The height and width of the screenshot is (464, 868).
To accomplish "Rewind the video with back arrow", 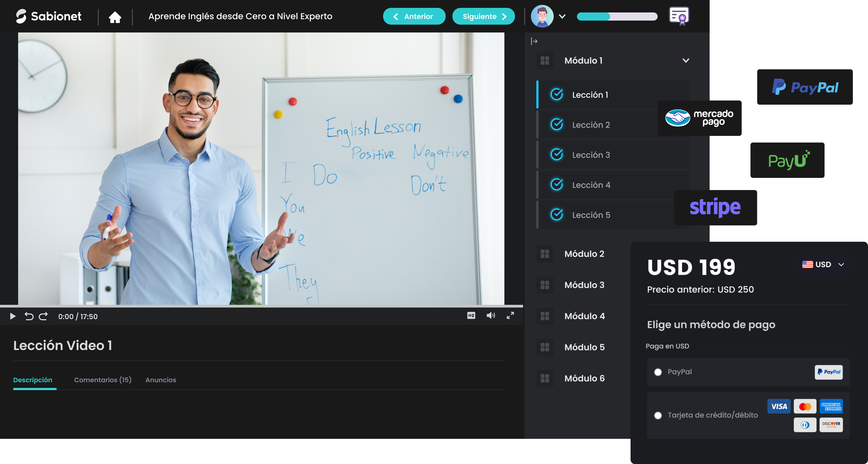I will 29,316.
